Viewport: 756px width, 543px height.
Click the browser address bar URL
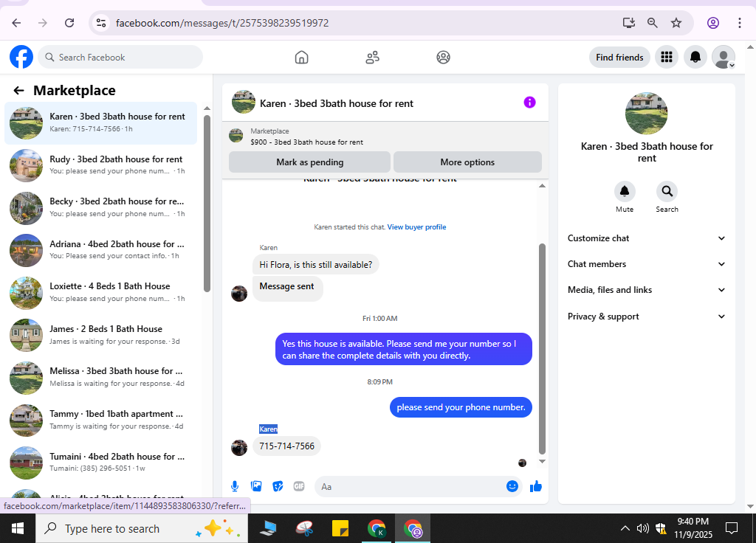[222, 23]
